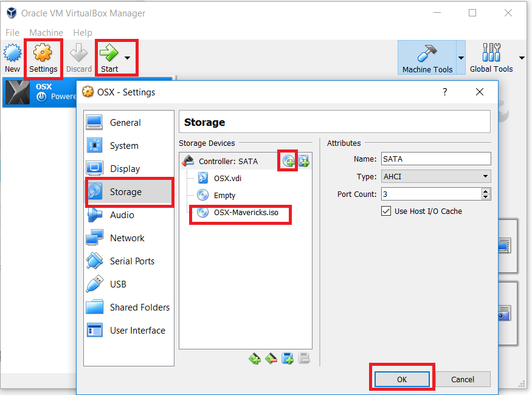The image size is (532, 395).
Task: Open the Machine Tools dropdown arrow
Action: pyautogui.click(x=461, y=58)
